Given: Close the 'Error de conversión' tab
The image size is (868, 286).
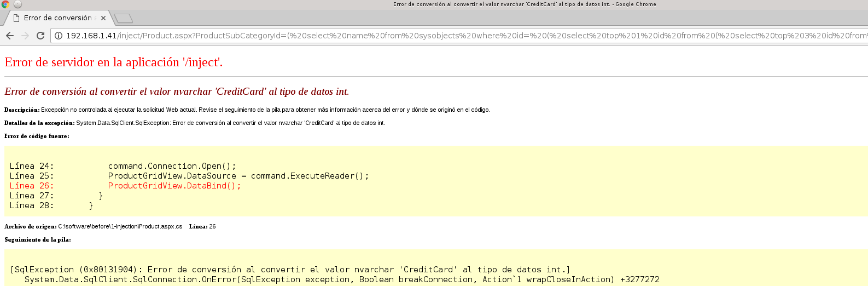Looking at the screenshot, I should 103,18.
